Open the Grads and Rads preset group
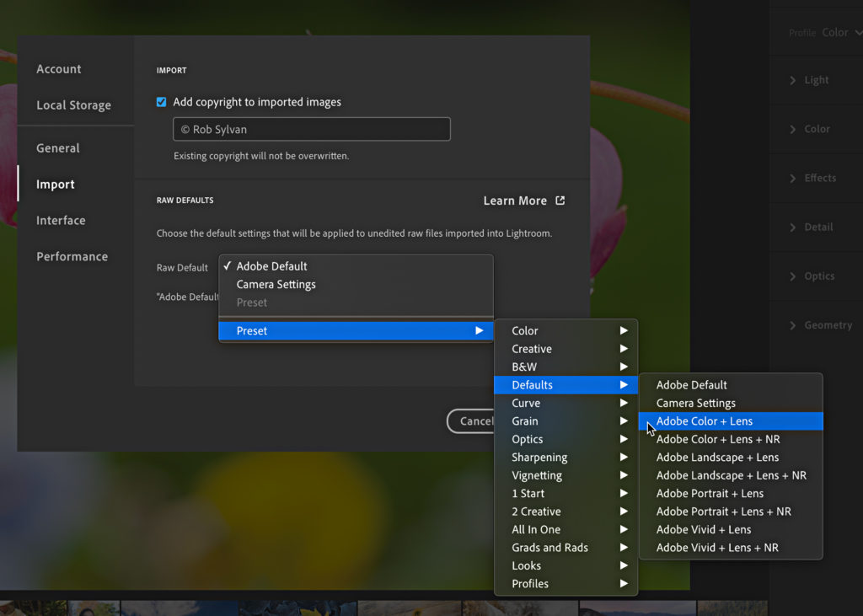 point(566,548)
